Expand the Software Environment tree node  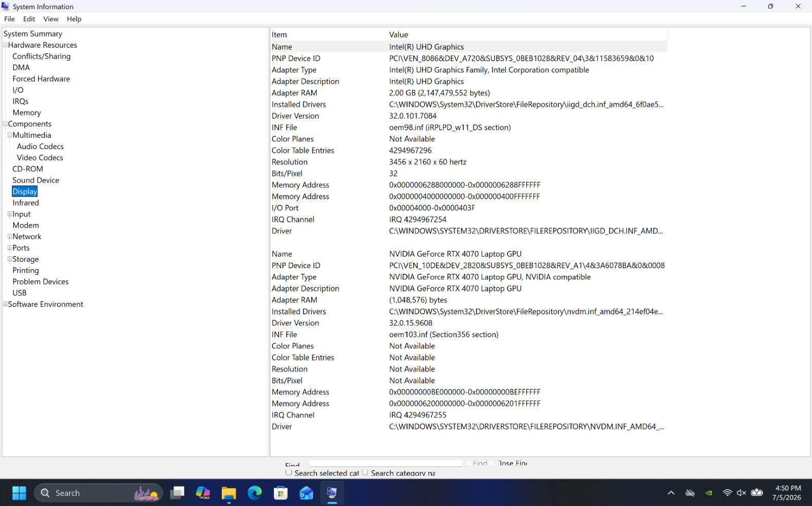coord(5,304)
